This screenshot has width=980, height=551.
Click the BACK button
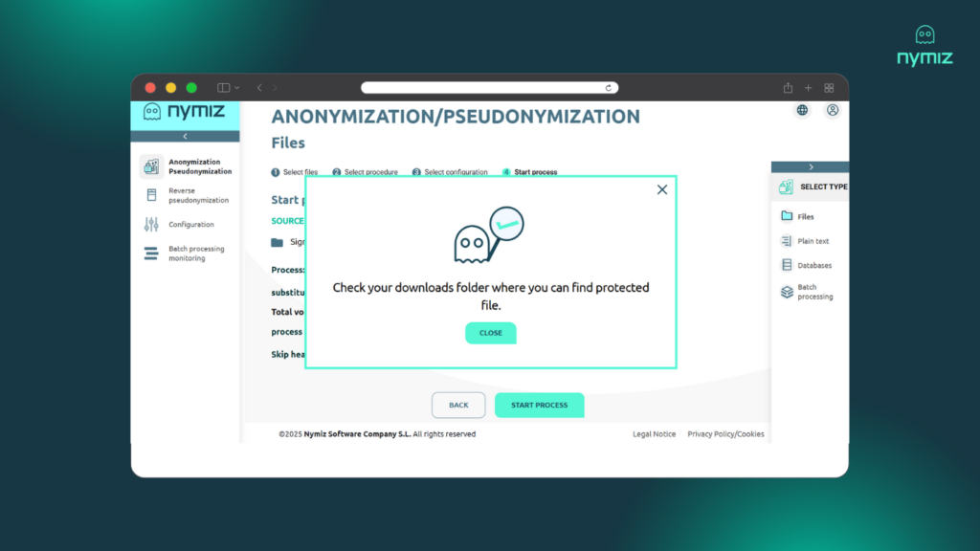458,406
